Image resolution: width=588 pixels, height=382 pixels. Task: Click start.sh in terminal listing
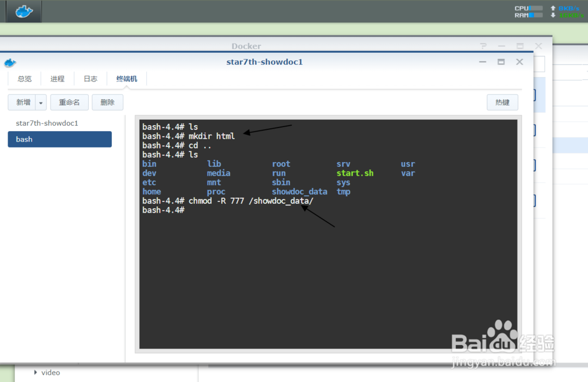pyautogui.click(x=355, y=173)
